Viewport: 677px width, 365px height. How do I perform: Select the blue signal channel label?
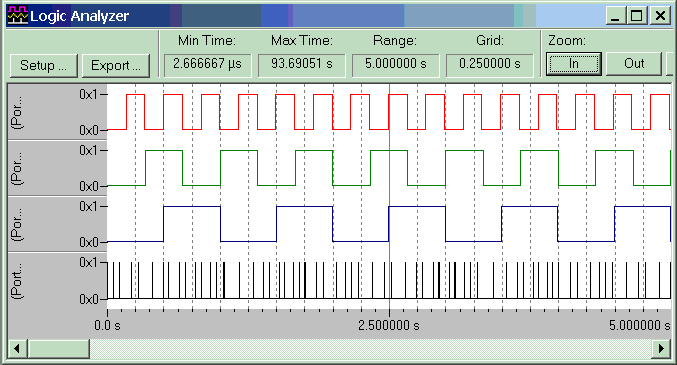pos(18,225)
